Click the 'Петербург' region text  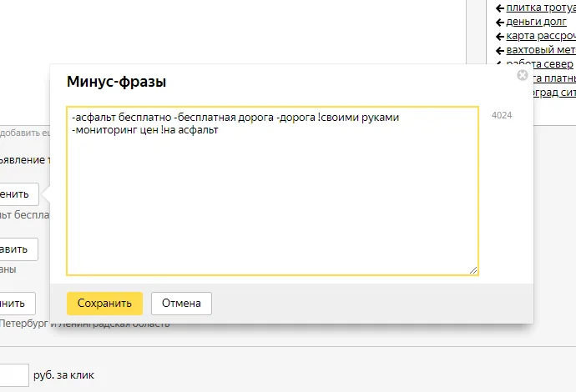(24, 324)
